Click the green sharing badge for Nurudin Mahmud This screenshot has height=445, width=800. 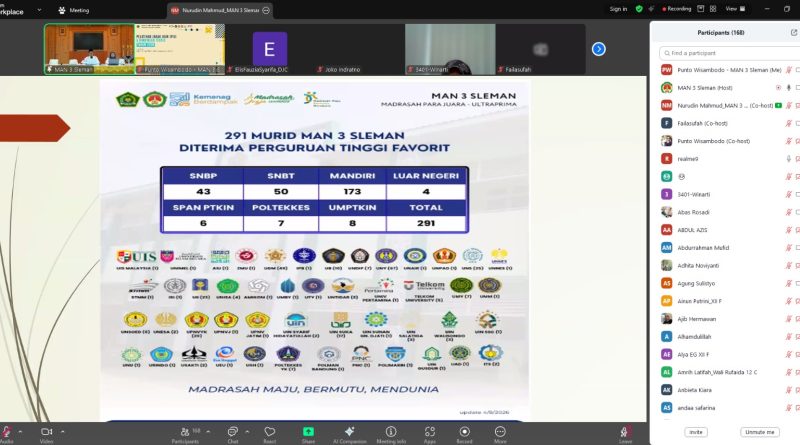[779, 106]
